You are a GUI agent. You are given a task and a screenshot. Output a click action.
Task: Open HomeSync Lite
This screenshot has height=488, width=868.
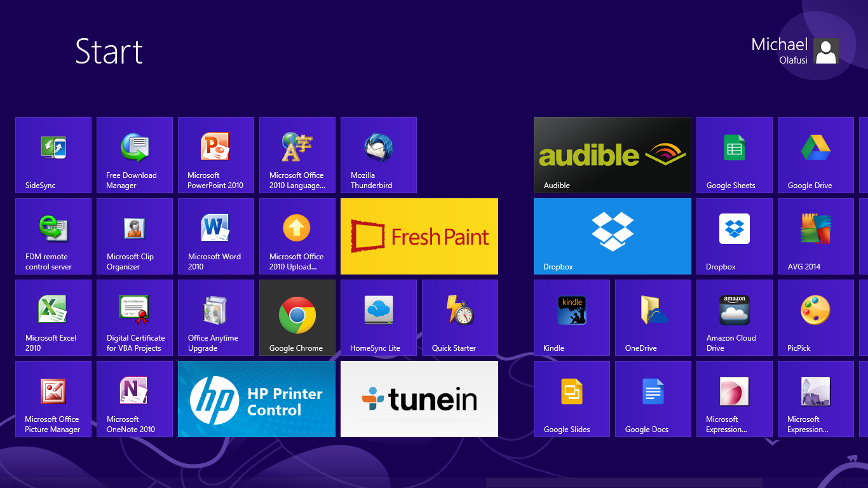pos(379,318)
